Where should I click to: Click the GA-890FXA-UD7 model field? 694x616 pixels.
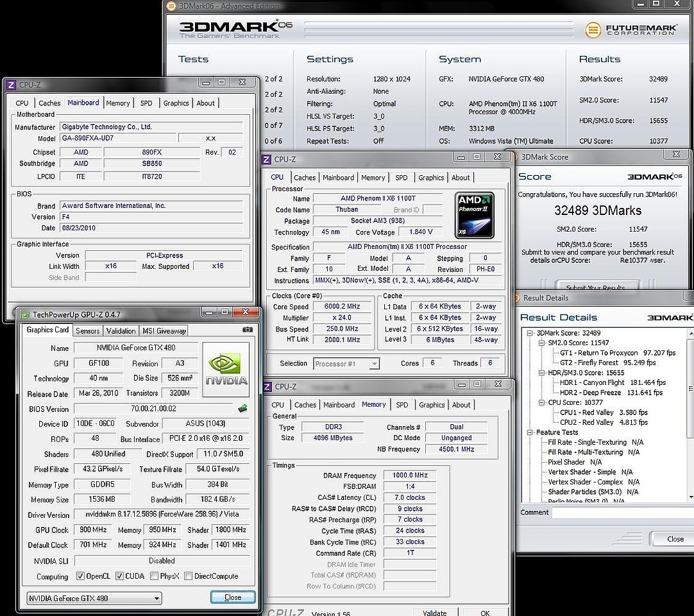(118, 138)
